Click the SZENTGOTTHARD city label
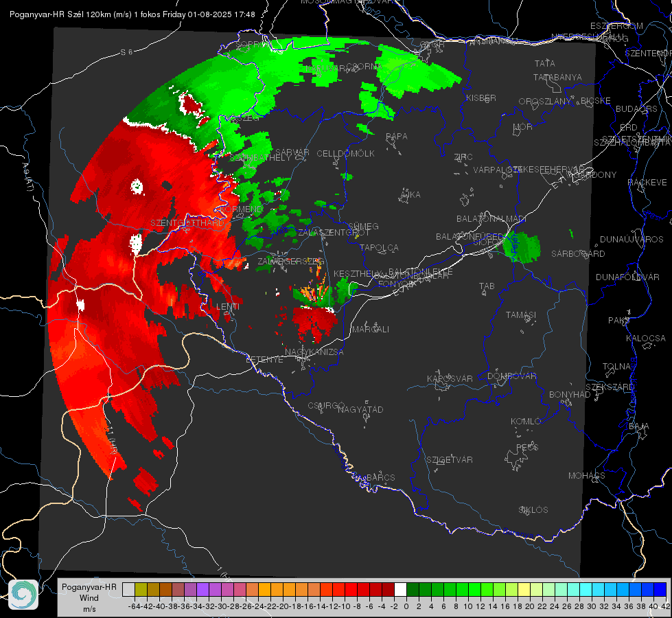This screenshot has height=618, width=672. [x=187, y=223]
